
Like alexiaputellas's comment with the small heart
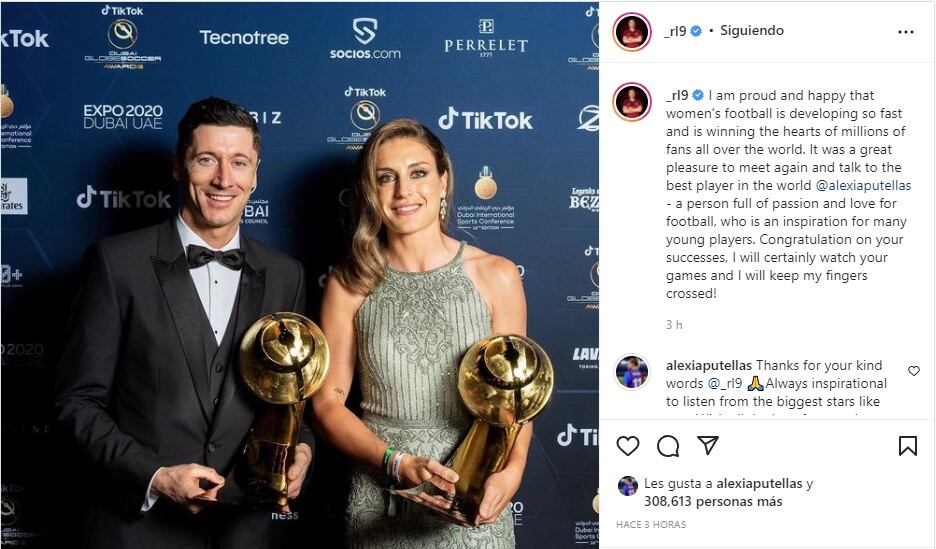point(914,371)
